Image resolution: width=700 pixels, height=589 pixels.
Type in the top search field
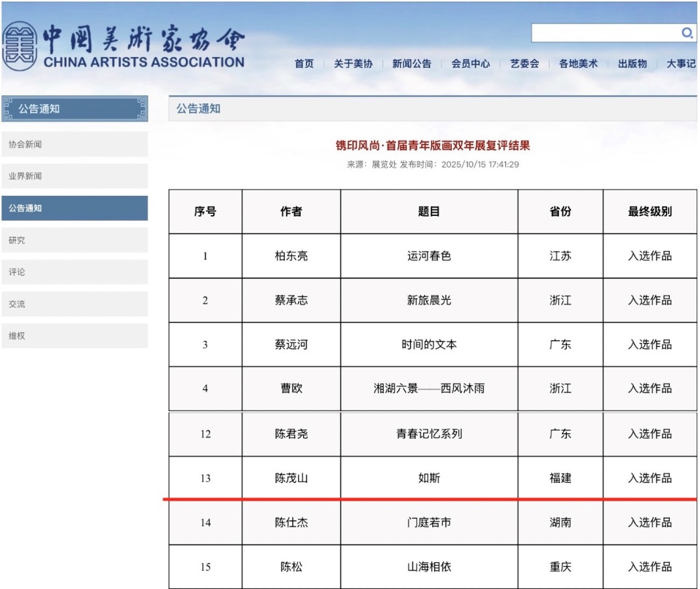click(x=604, y=33)
